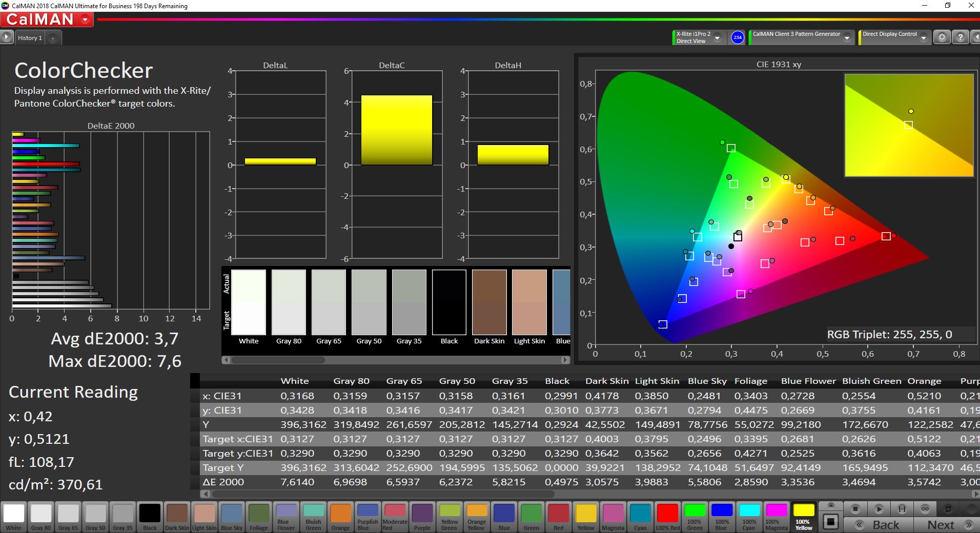Click the continuous read infinity icon
This screenshot has height=533, width=980.
(925, 509)
